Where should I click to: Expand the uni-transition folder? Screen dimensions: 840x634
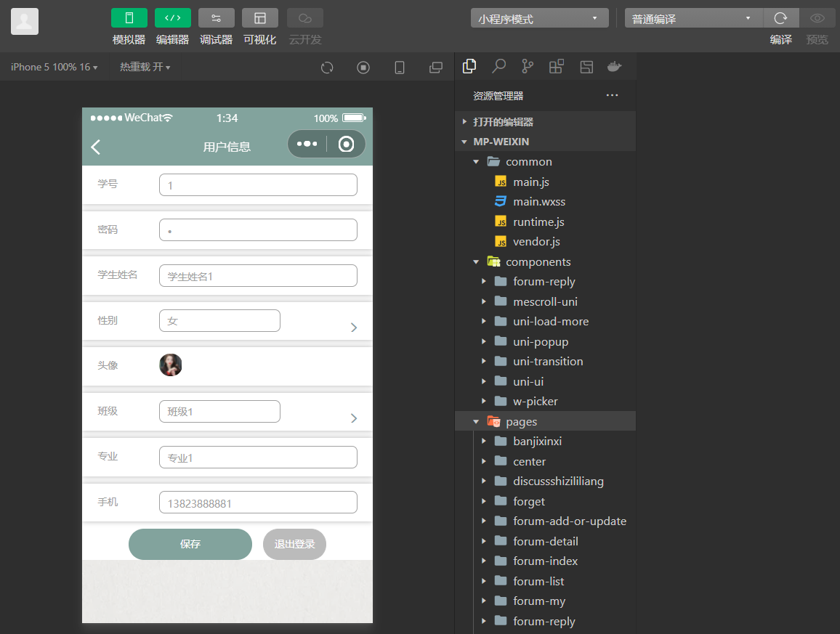(546, 362)
